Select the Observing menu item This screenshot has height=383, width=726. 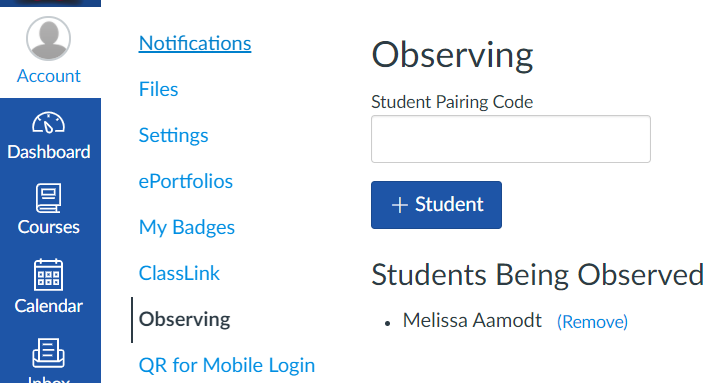(x=185, y=320)
